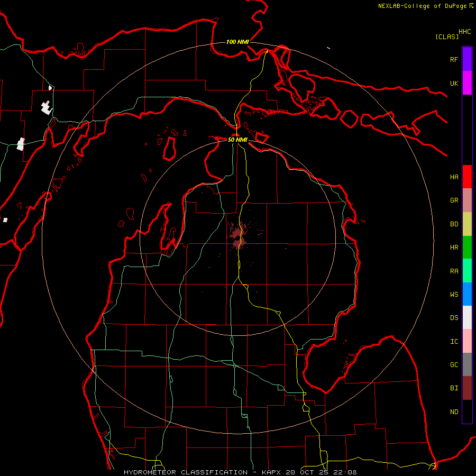Click the 50 NMI range ring label
Viewport: 476px width, 476px height.
[x=237, y=140]
